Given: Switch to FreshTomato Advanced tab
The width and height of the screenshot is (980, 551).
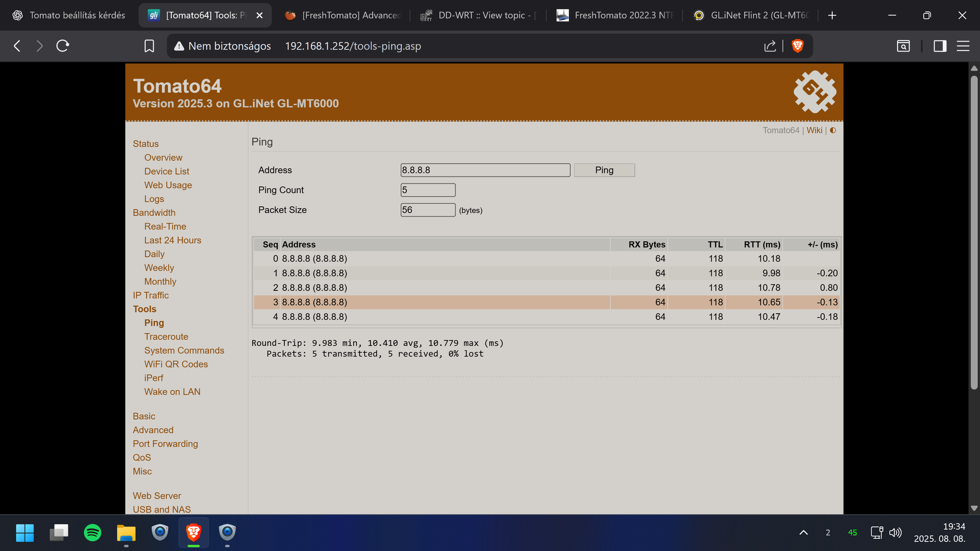Looking at the screenshot, I should point(343,15).
